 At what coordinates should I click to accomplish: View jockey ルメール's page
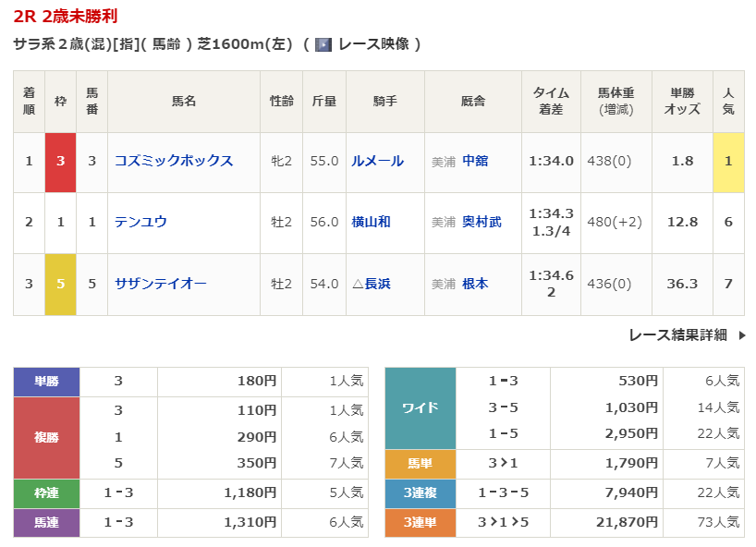pos(377,161)
